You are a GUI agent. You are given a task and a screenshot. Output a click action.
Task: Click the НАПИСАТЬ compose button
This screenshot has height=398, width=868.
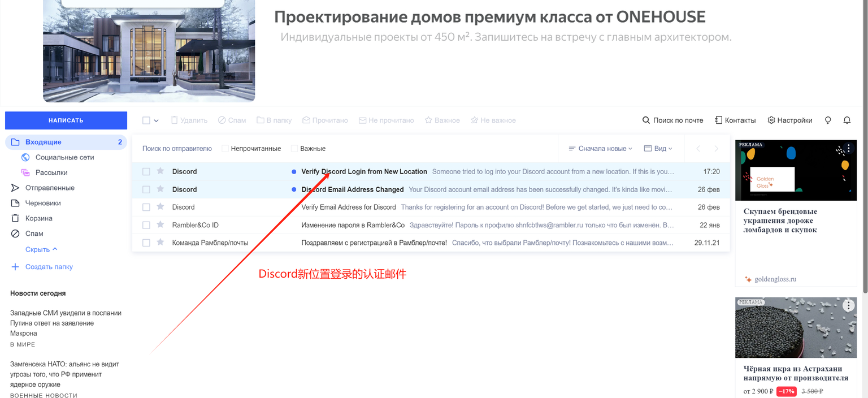(x=66, y=120)
